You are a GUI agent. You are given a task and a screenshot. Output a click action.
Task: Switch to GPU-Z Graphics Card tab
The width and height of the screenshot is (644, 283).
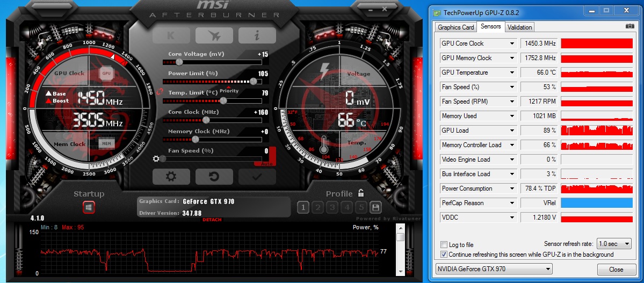pyautogui.click(x=456, y=27)
